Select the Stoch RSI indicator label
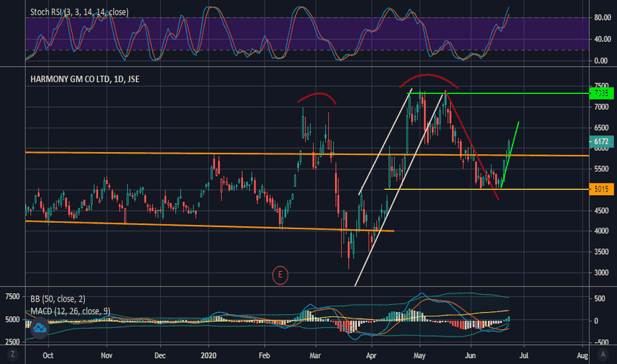The image size is (617, 364). point(79,12)
